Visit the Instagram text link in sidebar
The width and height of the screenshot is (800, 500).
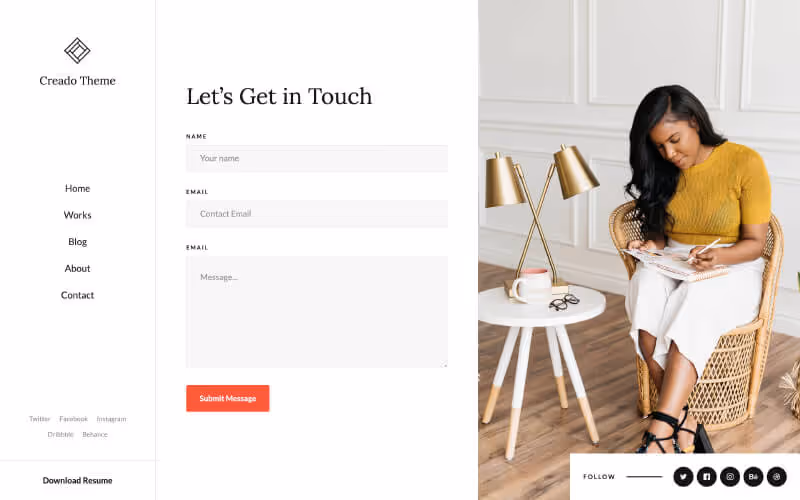pos(111,419)
